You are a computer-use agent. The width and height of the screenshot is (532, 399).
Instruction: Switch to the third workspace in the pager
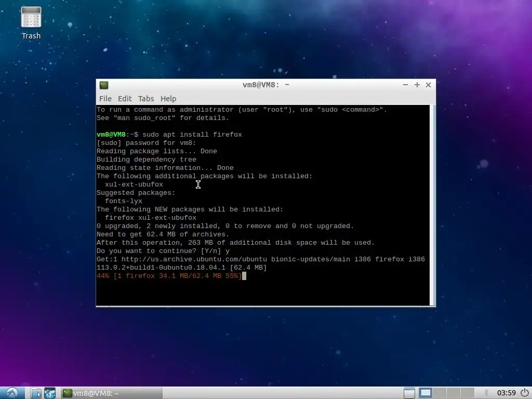point(453,393)
